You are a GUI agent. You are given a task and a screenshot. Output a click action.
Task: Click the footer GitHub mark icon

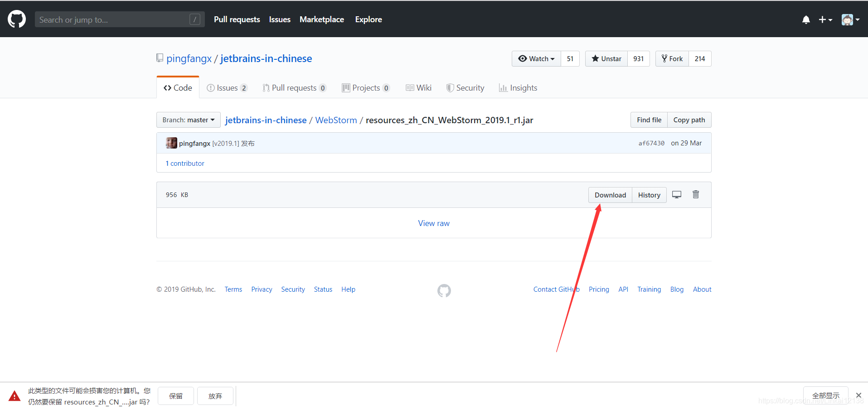click(x=444, y=291)
